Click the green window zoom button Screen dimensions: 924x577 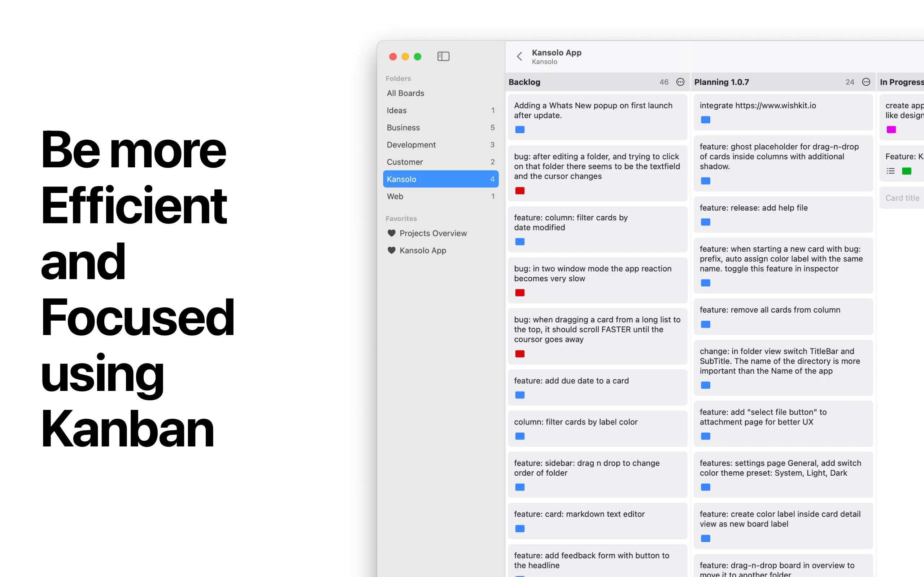(x=418, y=57)
